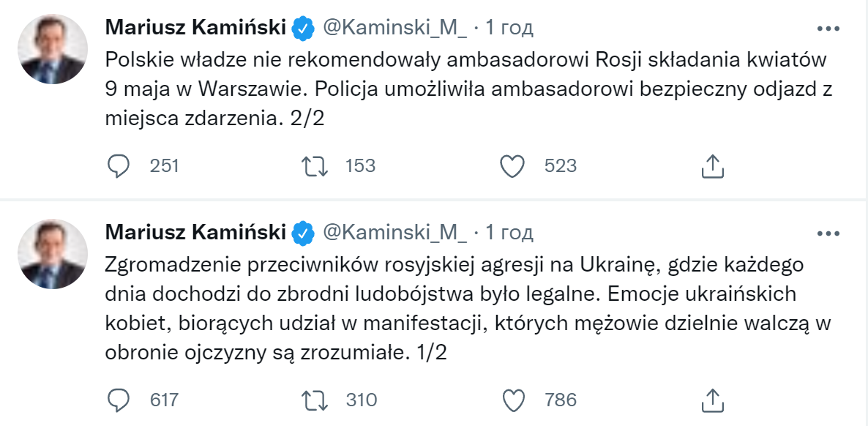
Task: Click the reply bubble icon showing 617
Action: pyautogui.click(x=119, y=400)
